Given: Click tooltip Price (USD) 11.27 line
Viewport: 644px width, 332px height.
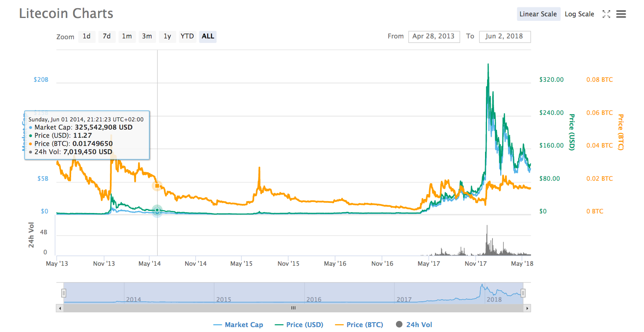Looking at the screenshot, I should click(60, 135).
